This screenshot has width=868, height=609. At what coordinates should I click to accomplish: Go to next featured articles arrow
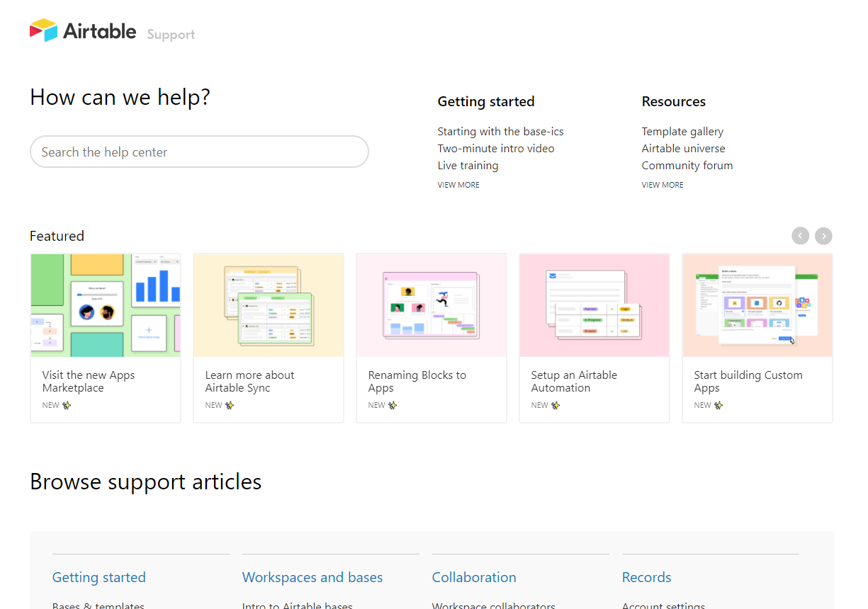click(823, 236)
